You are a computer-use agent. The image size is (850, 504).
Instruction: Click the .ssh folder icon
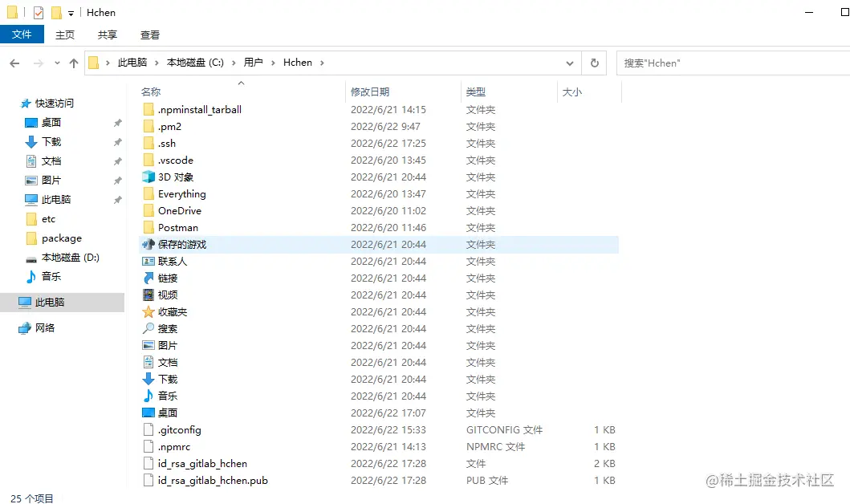click(148, 143)
